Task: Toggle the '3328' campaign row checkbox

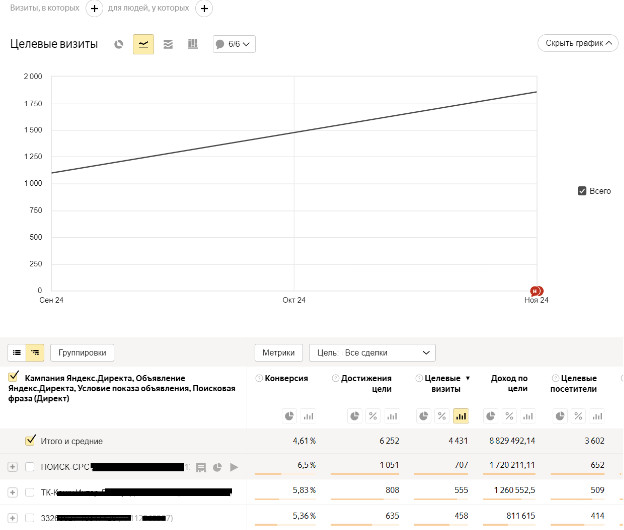Action: (30, 518)
